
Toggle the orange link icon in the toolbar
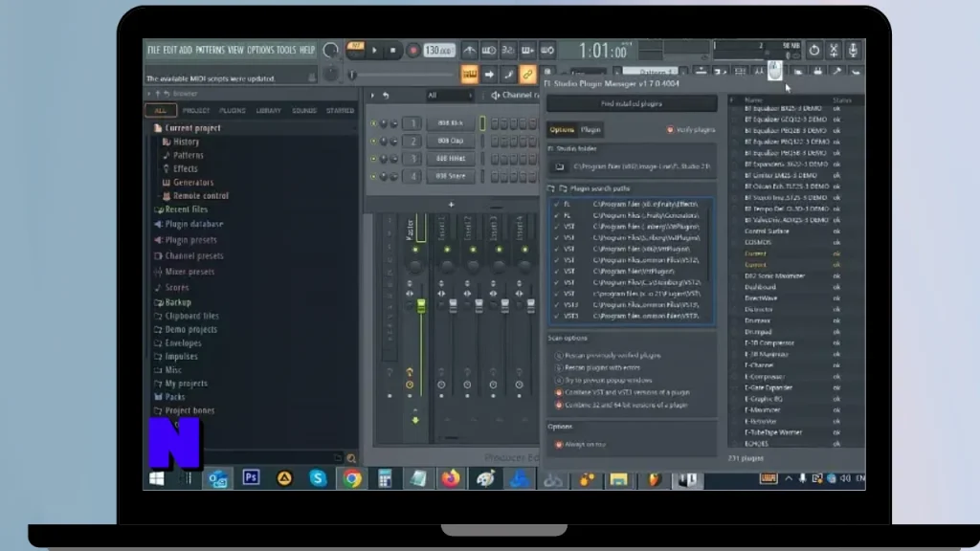(527, 75)
